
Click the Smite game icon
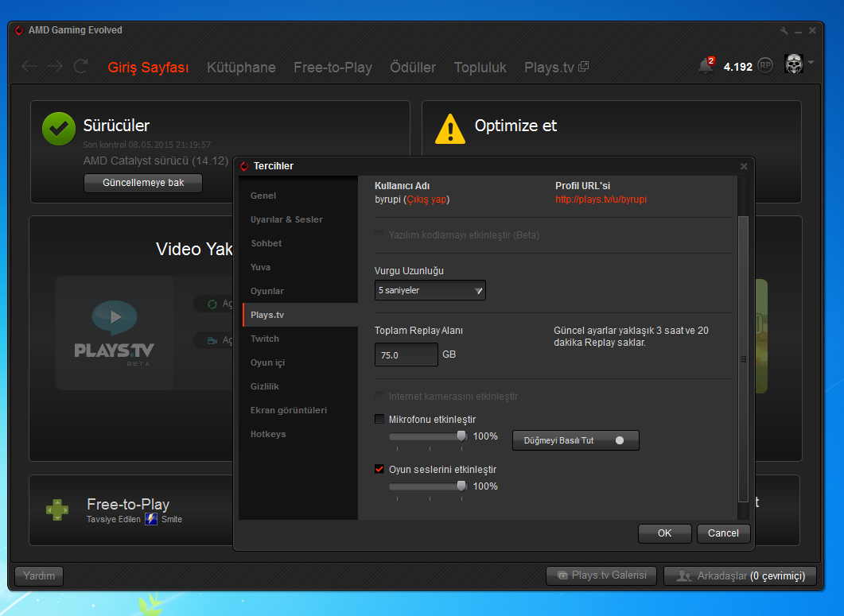click(151, 518)
